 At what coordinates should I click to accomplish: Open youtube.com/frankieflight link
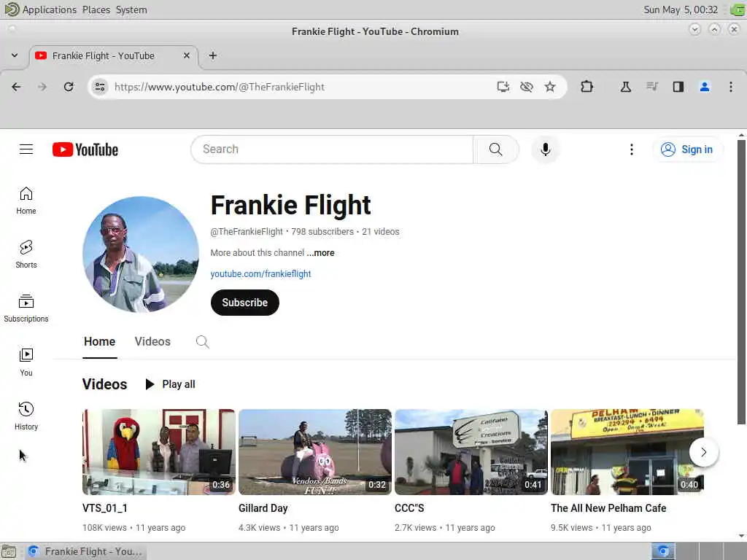(260, 274)
